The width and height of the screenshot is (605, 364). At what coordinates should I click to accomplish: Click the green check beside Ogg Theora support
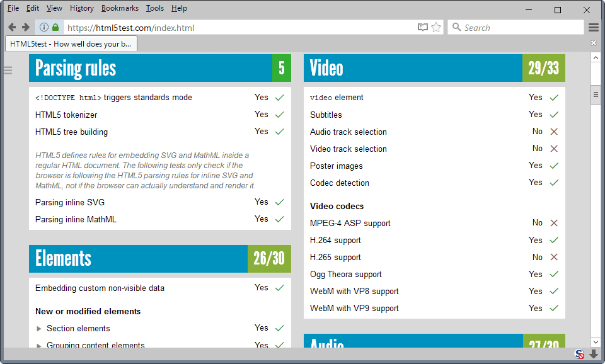click(x=554, y=274)
